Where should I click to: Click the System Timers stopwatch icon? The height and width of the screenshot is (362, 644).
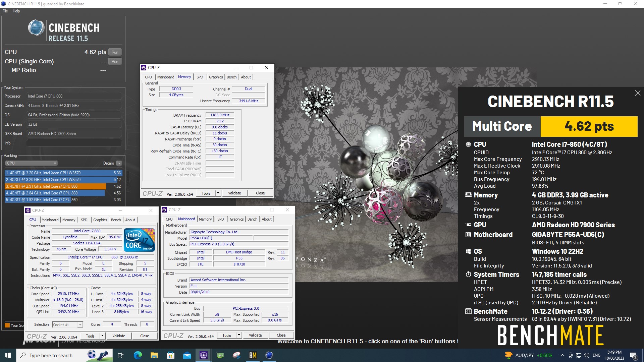coord(468,275)
